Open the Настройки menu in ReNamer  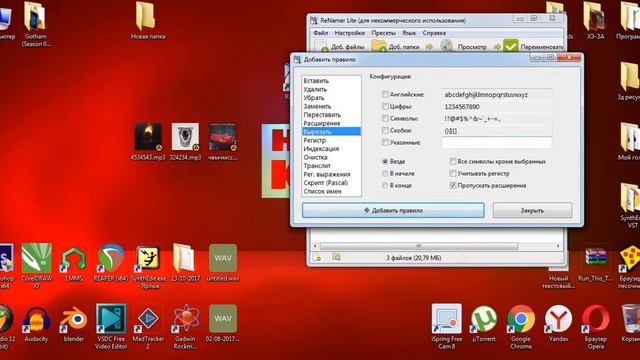(349, 33)
